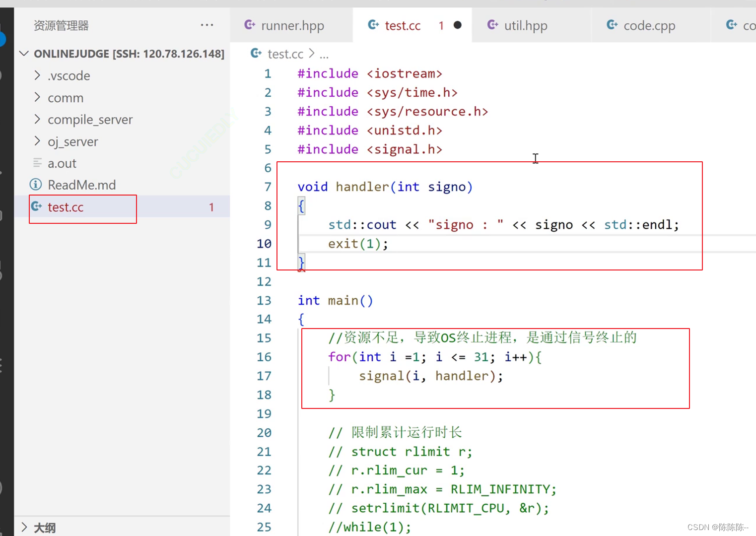Click line number 16 in the gutter
Screen dimensions: 756x536
click(264, 357)
